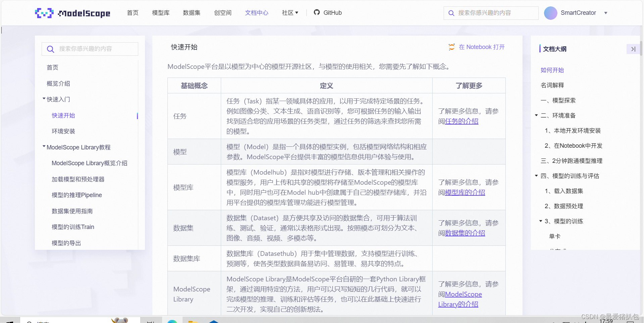
Task: Click the 了解更多 column header
Action: (x=469, y=86)
